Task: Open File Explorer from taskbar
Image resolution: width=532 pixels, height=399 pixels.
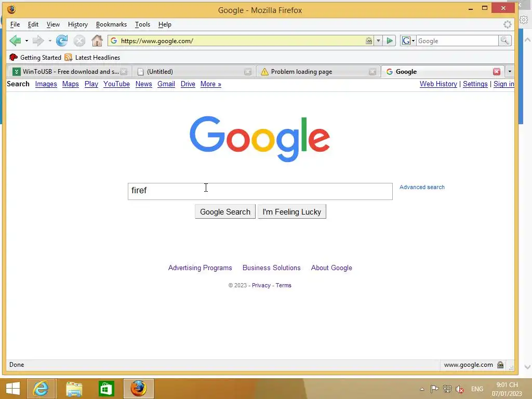Action: 74,389
